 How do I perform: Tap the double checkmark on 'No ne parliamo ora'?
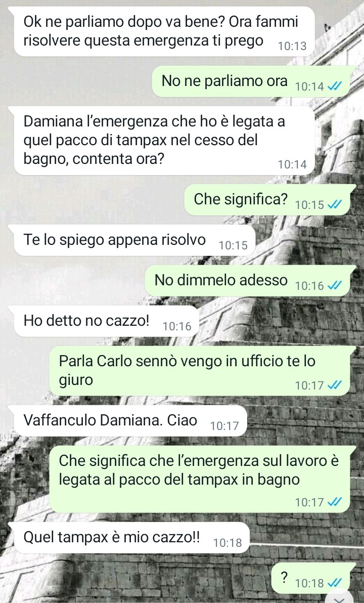(x=334, y=87)
